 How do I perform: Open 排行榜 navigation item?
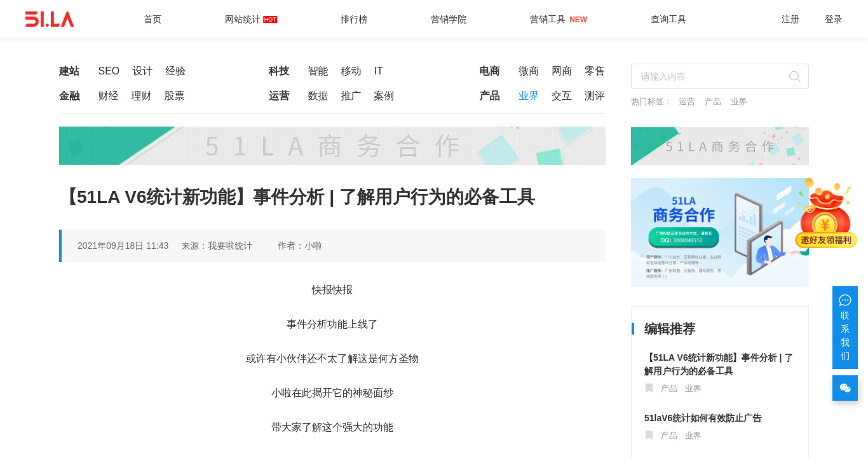354,19
